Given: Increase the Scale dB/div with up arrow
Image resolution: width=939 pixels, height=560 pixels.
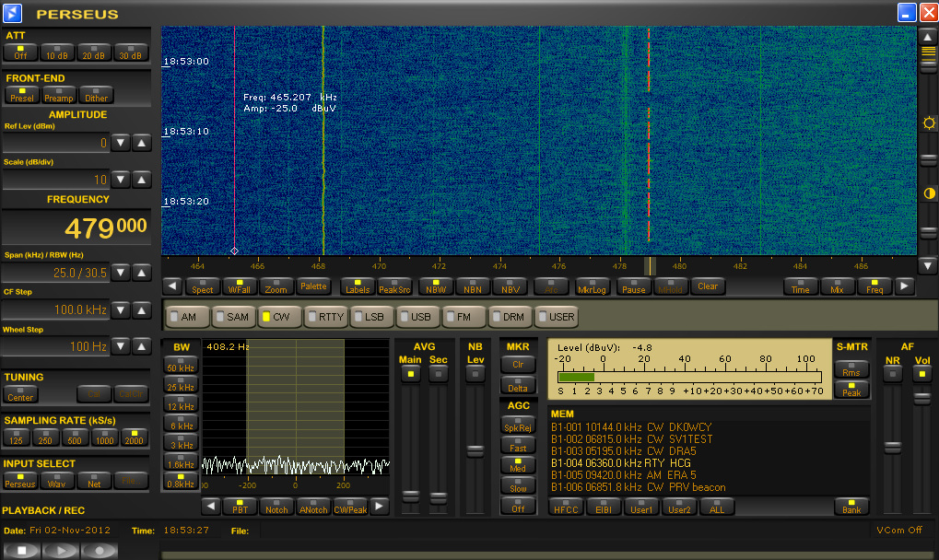Looking at the screenshot, I should pyautogui.click(x=141, y=180).
